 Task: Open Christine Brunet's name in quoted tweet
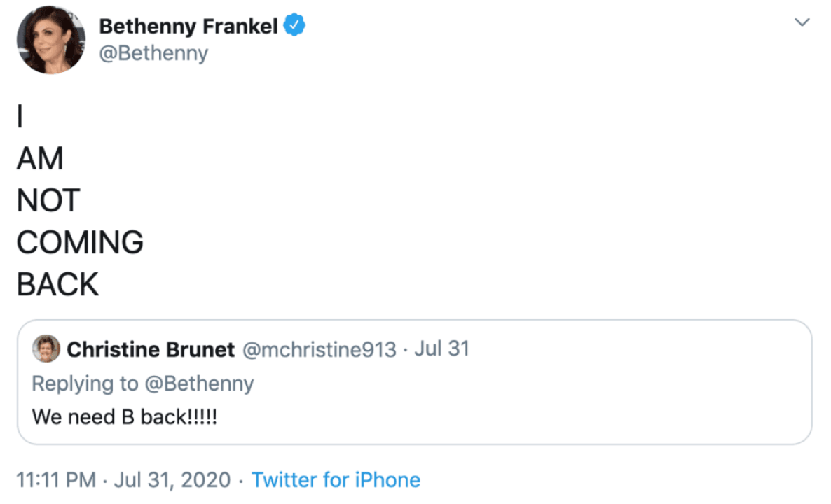(151, 349)
